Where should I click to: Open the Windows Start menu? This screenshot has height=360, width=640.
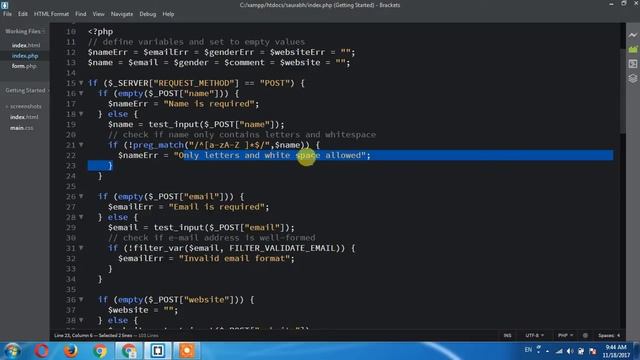[x=13, y=351]
